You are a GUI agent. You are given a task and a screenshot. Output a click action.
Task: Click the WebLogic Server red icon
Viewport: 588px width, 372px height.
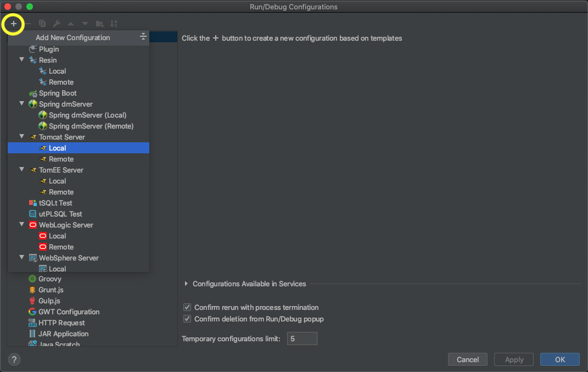click(33, 225)
